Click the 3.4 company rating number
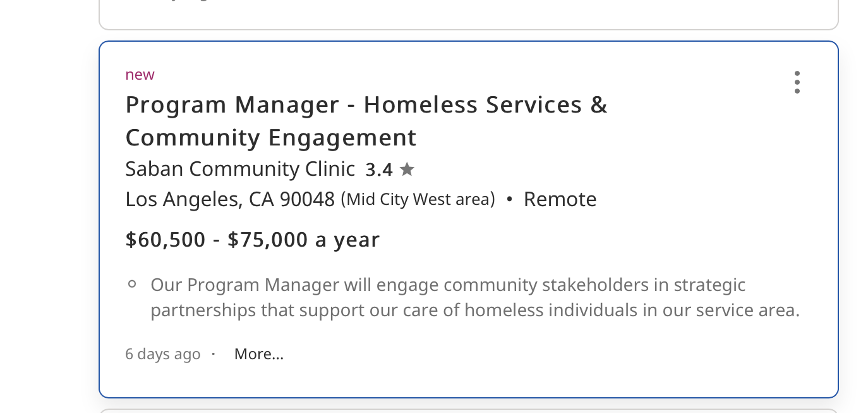The height and width of the screenshot is (413, 868). point(379,170)
